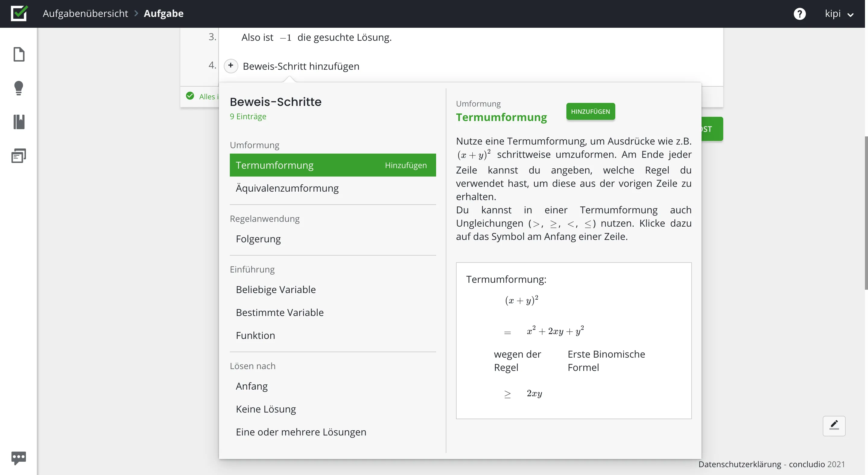This screenshot has width=868, height=475.
Task: Select Folgerung under Regelanwendung
Action: (x=258, y=239)
